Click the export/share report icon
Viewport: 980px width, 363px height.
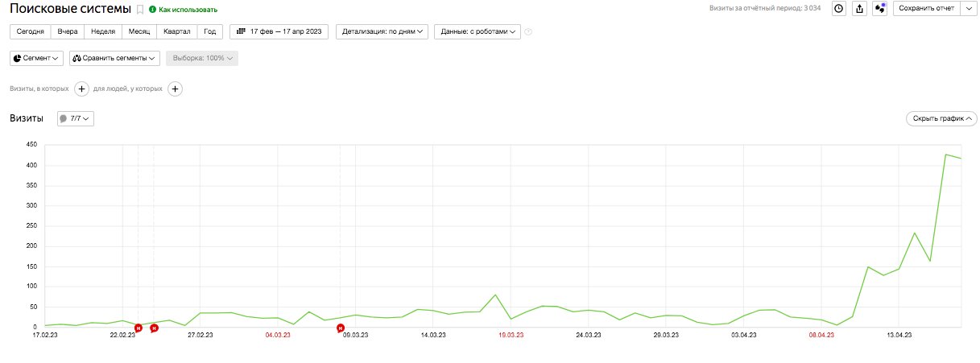859,9
